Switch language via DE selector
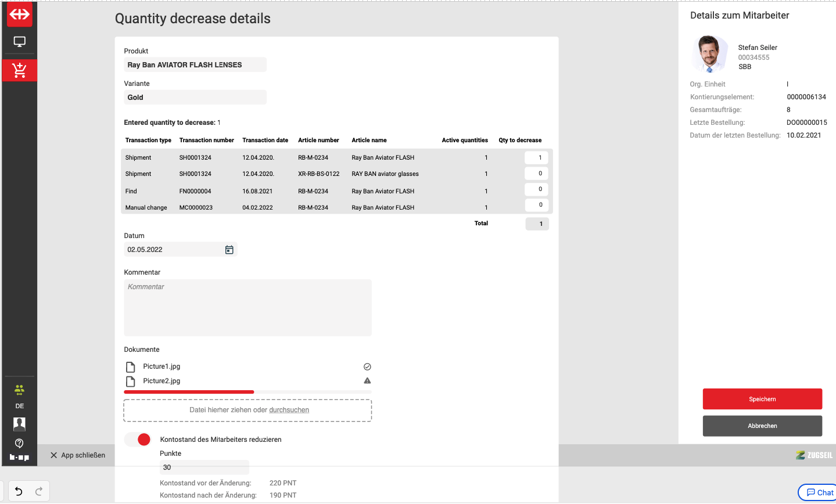The height and width of the screenshot is (504, 836). click(20, 406)
